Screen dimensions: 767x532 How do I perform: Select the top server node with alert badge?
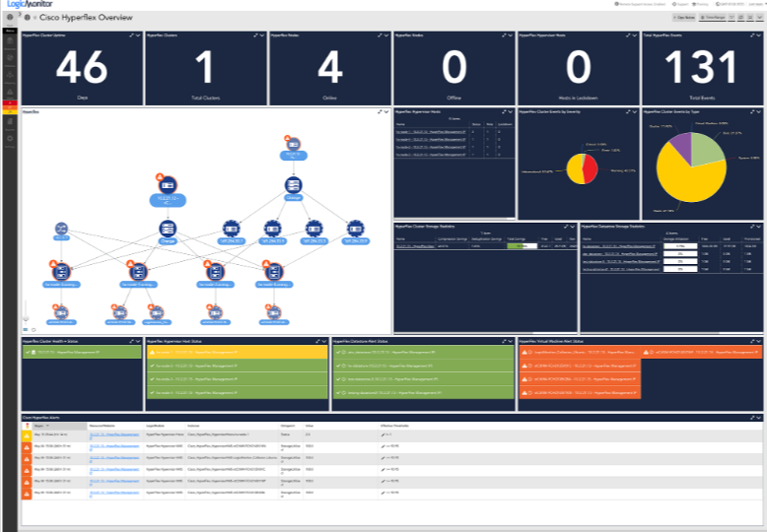294,145
